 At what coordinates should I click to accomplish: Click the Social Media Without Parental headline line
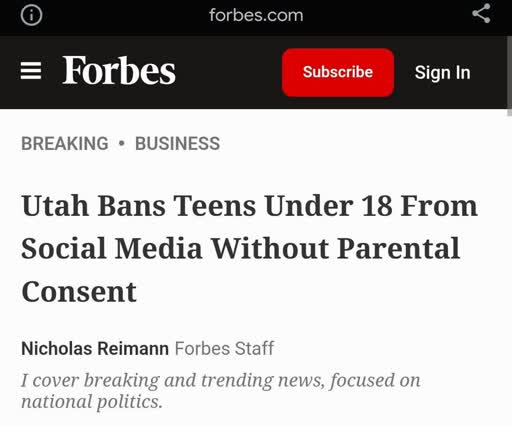point(241,248)
